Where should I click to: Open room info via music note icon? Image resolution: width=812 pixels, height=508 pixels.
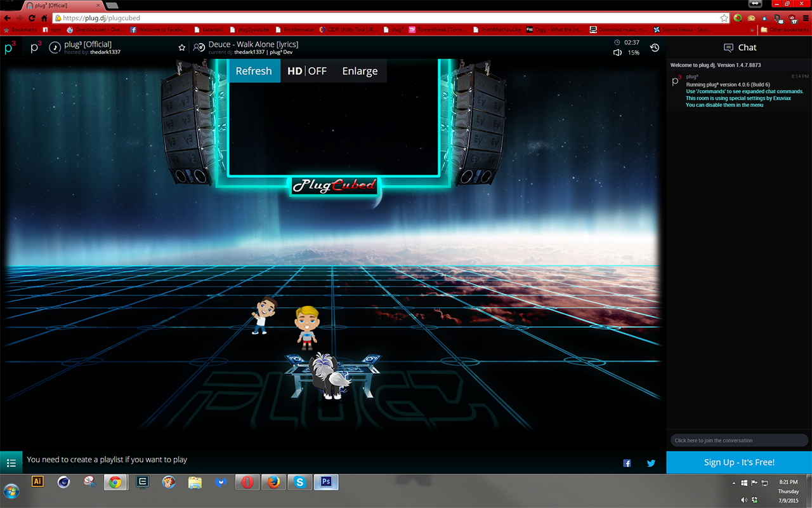55,48
